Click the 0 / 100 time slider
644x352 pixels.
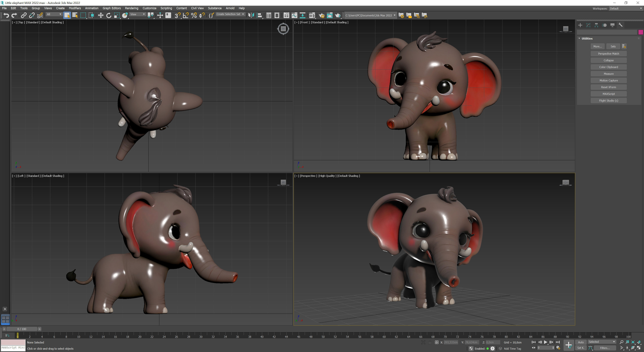coord(22,329)
